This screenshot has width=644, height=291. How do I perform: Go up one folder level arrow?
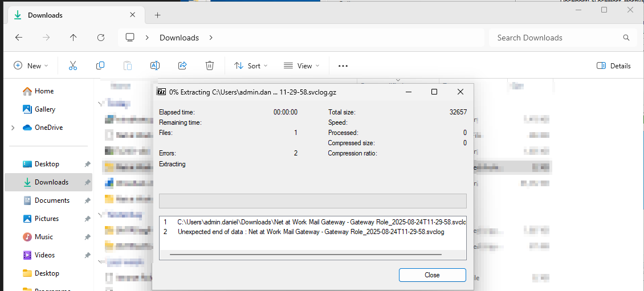(x=73, y=38)
